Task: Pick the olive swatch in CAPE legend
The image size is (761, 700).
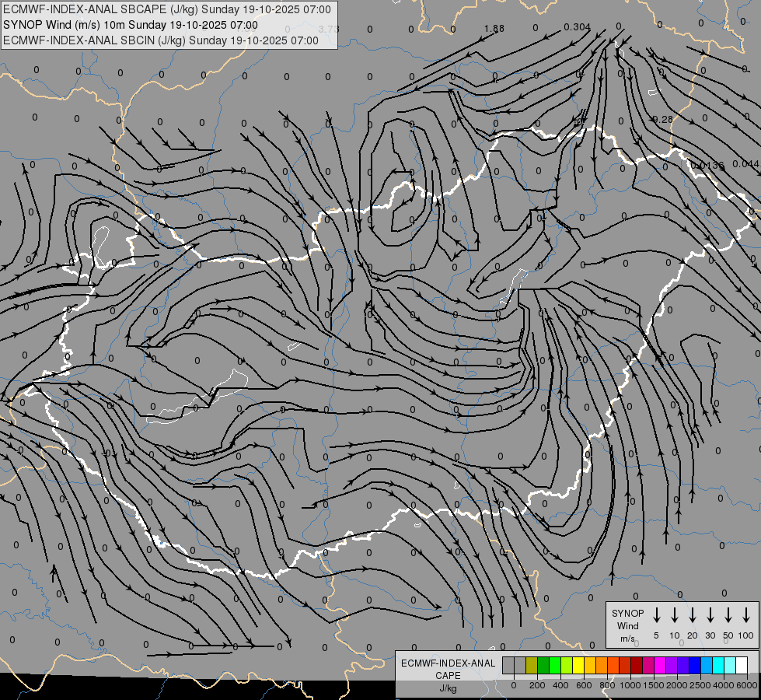Action: (x=532, y=665)
